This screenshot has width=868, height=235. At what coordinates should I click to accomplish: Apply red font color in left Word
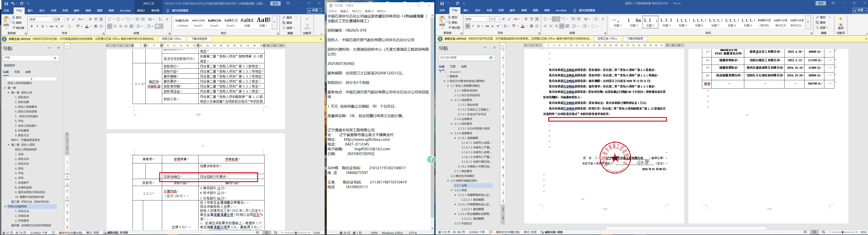tap(87, 26)
